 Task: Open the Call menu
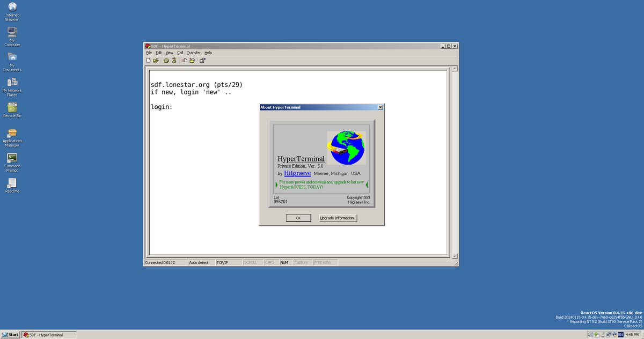tap(180, 53)
